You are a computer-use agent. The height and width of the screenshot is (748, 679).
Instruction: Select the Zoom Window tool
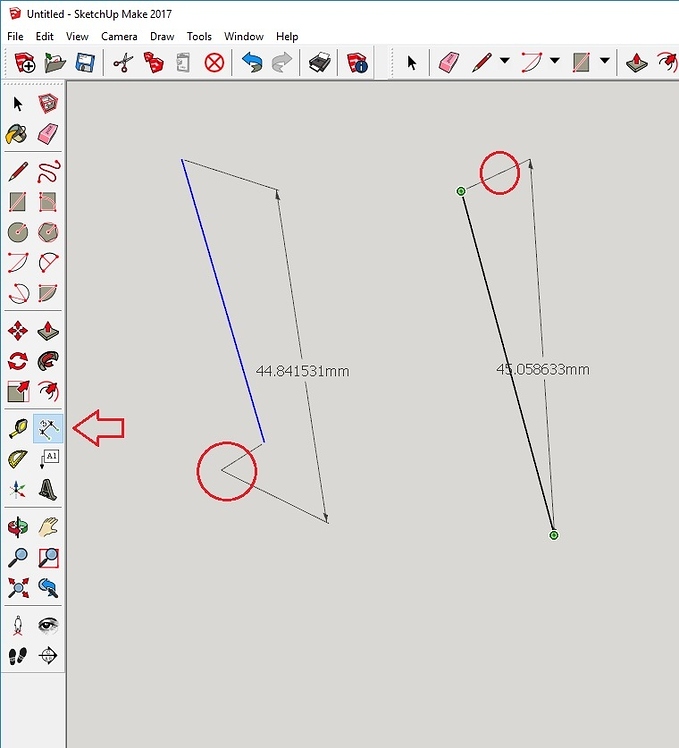tap(48, 557)
